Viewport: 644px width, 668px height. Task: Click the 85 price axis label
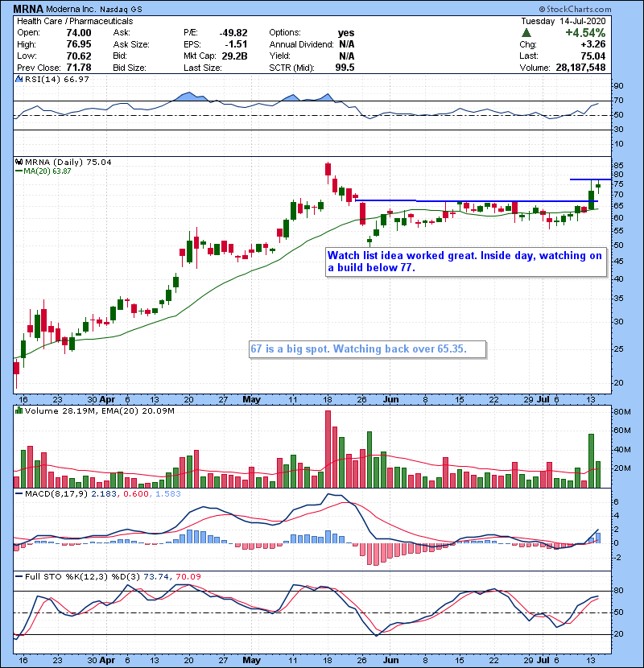618,165
